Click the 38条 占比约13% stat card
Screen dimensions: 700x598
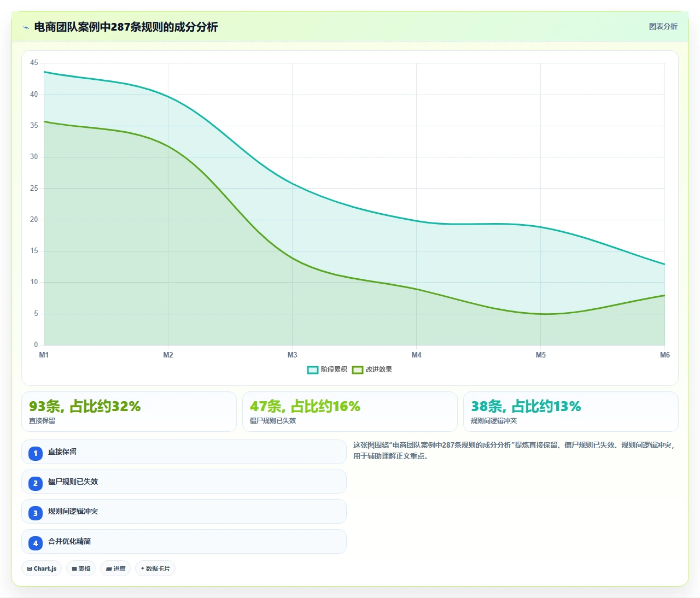(x=571, y=412)
